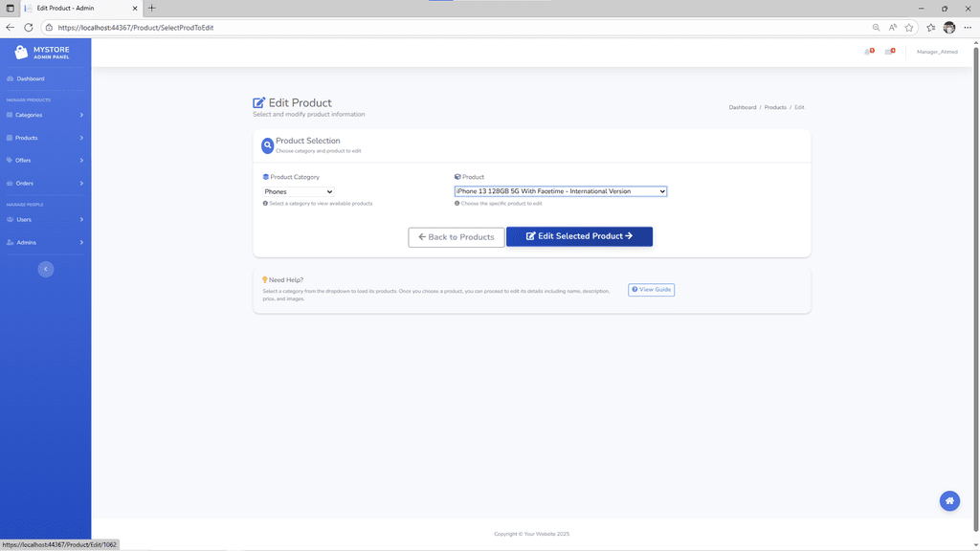The image size is (980, 551).
Task: Click the Edit Selected Product button
Action: 579,236
